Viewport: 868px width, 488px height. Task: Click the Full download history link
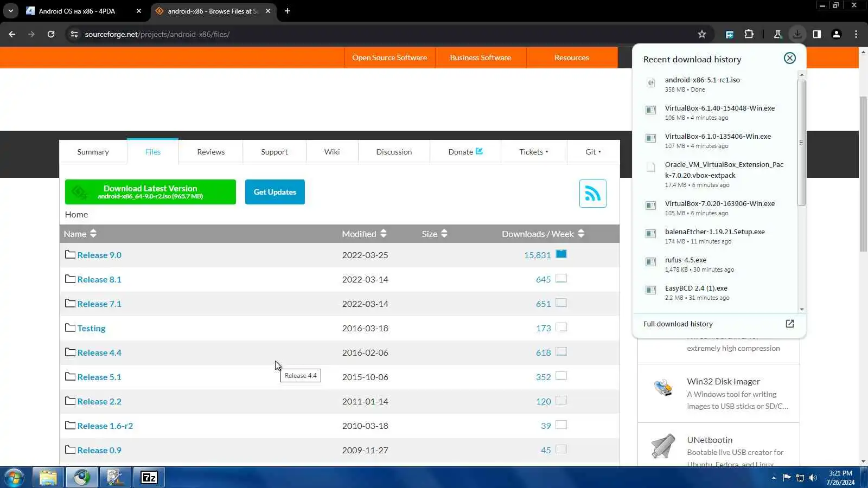[678, 324]
